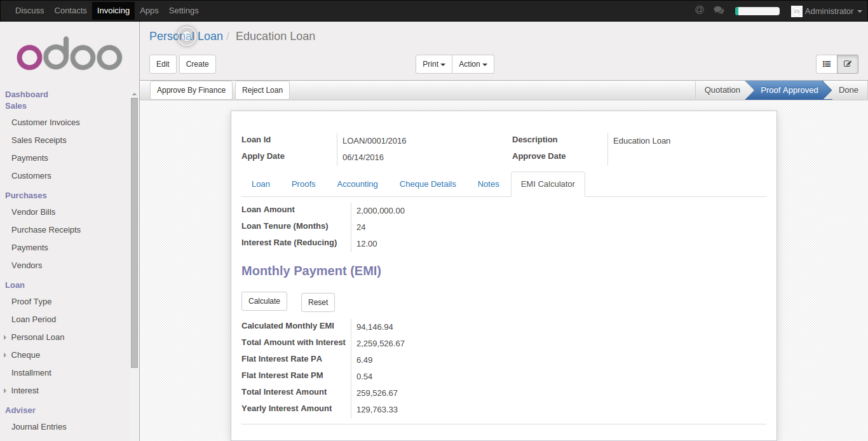
Task: Click Total Amount with Interest value
Action: coord(381,344)
